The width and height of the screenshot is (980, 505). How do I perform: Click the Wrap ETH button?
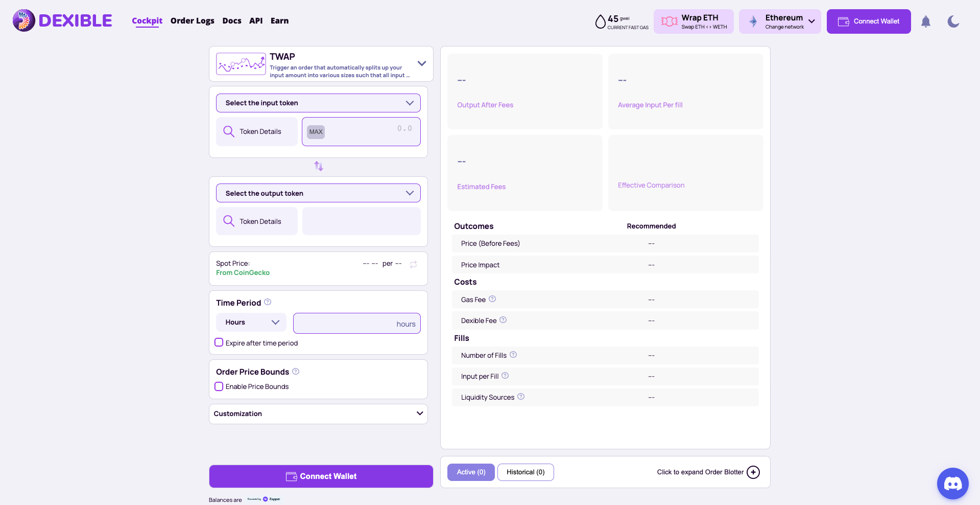[694, 21]
